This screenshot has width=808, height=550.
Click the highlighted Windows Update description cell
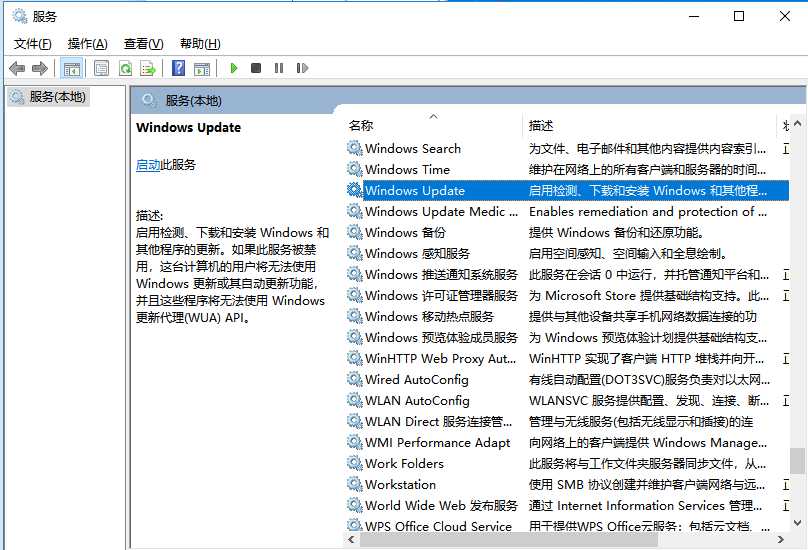pos(648,191)
